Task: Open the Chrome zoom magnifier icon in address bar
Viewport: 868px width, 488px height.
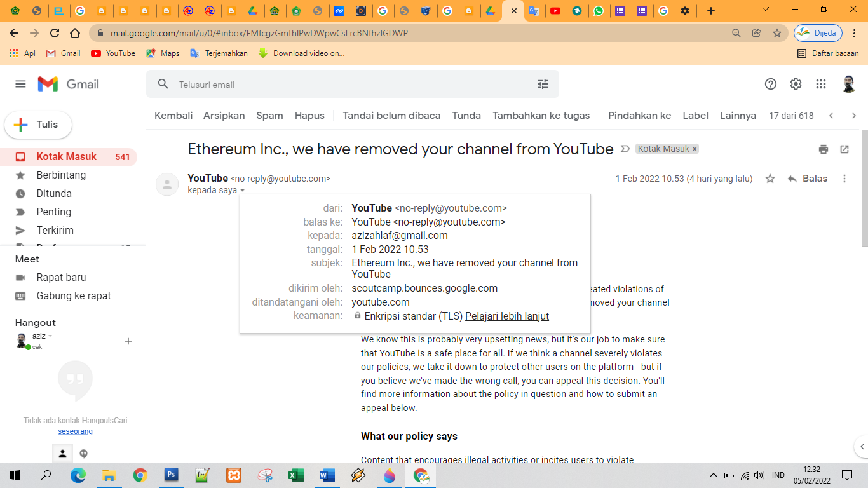Action: [x=736, y=33]
